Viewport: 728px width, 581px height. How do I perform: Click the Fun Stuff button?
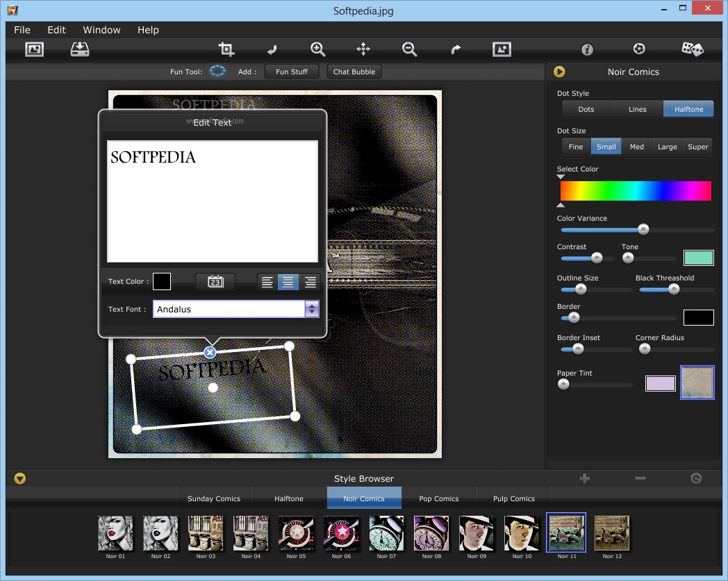(292, 71)
